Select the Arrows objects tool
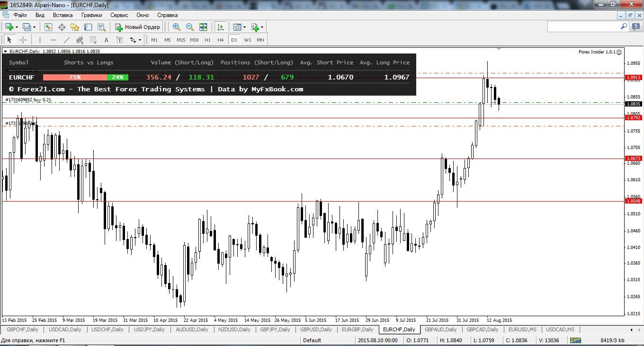This screenshot has height=346, width=644. (133, 40)
